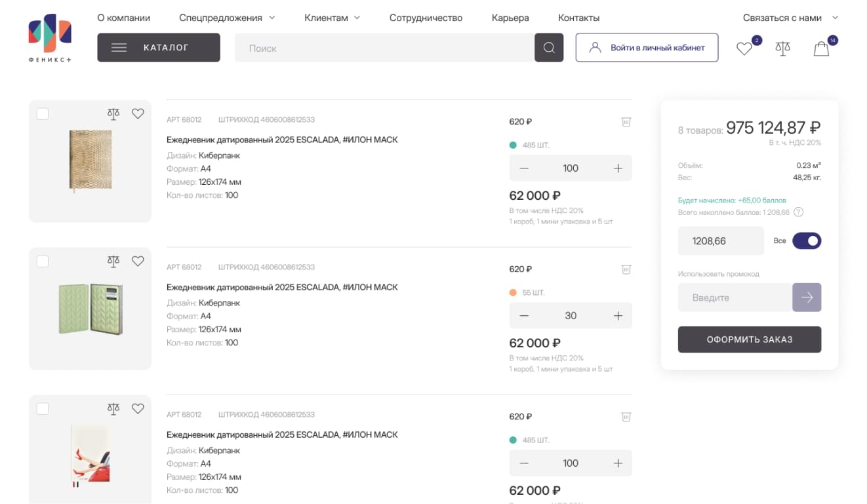Delete the first product using trash icon
Screen dimensions: 867x504
click(x=626, y=122)
